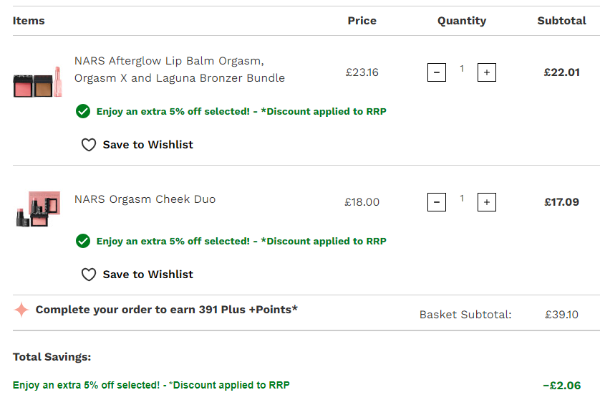Click green checkmark on Cheek Duo offer

point(83,241)
